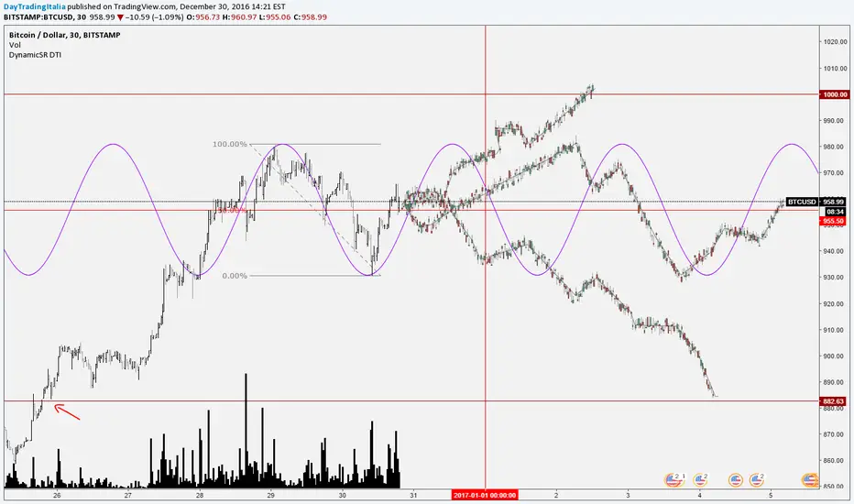Click the Vol indicator label
This screenshot has height=504, width=854.
[x=15, y=45]
